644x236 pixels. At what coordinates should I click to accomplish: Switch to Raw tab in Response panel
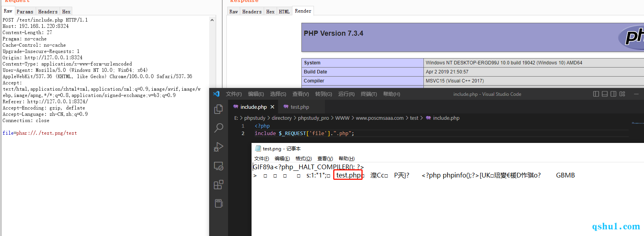[x=234, y=11]
